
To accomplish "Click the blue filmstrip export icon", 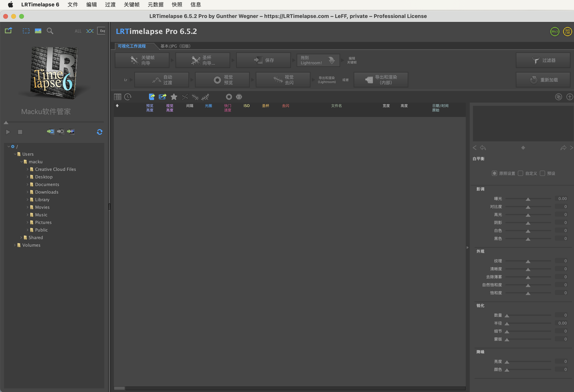I will (x=162, y=97).
